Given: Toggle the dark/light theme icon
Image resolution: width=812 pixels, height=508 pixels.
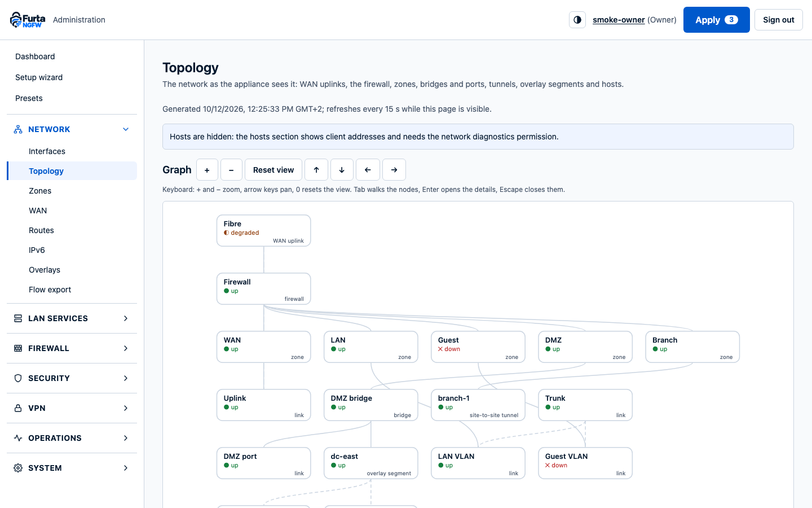Looking at the screenshot, I should (577, 20).
